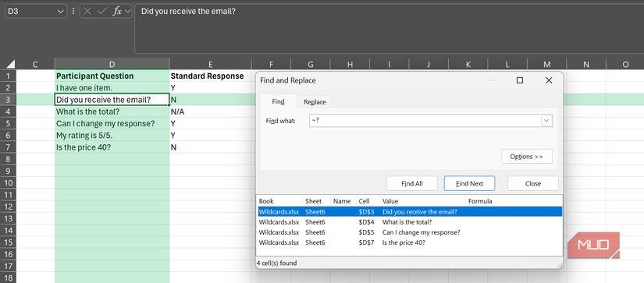Click cell D4 'What is the total?'
The image size is (644, 283).
click(x=112, y=111)
